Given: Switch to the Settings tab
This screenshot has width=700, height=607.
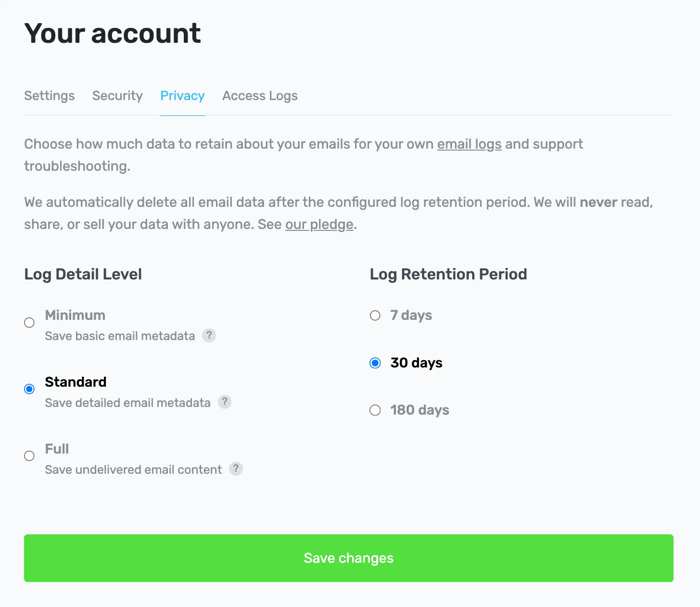Looking at the screenshot, I should coord(49,96).
